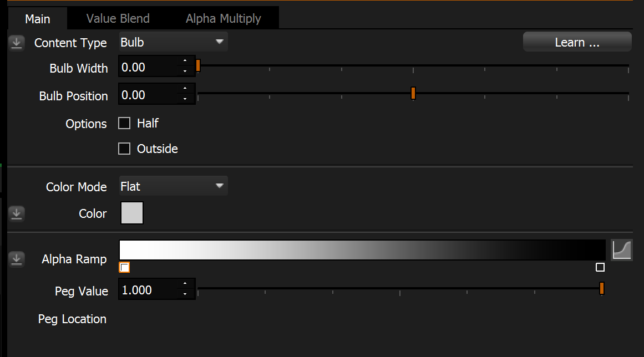This screenshot has width=644, height=357.
Task: Enable the Half option checkbox
Action: (x=124, y=123)
